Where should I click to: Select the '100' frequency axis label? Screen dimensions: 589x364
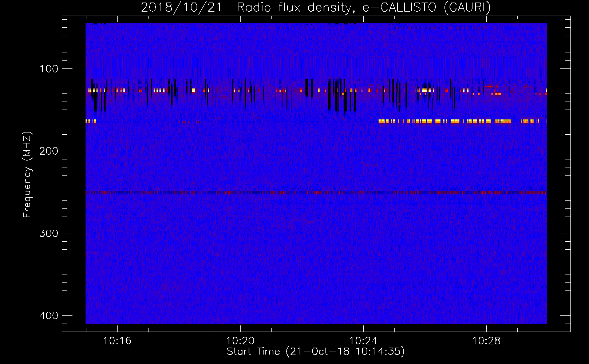pos(49,69)
